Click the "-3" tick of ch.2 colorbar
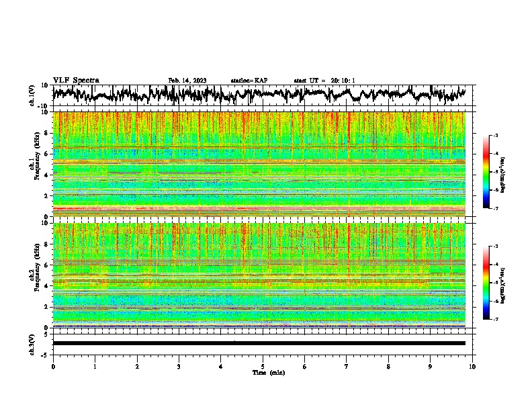532x411 pixels. (x=495, y=246)
